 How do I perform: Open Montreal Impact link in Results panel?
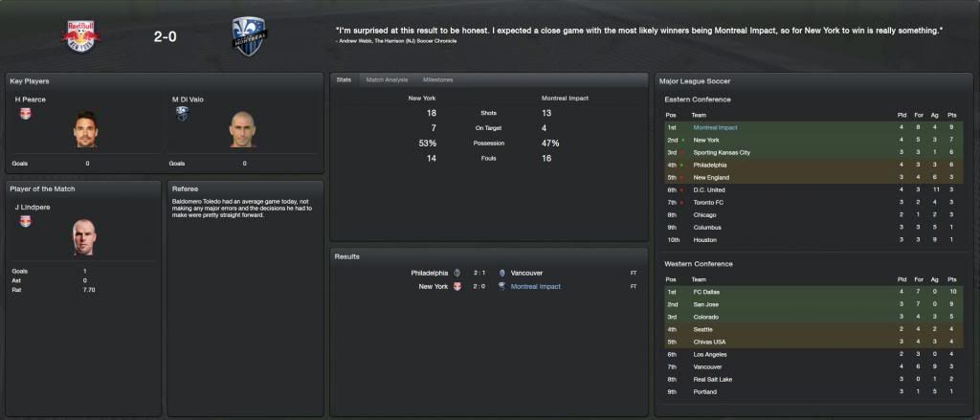[536, 286]
